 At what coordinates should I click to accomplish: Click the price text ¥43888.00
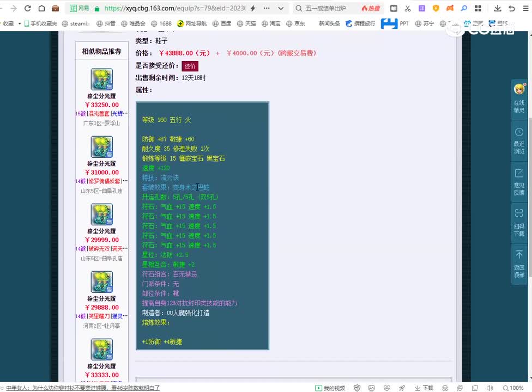(184, 53)
